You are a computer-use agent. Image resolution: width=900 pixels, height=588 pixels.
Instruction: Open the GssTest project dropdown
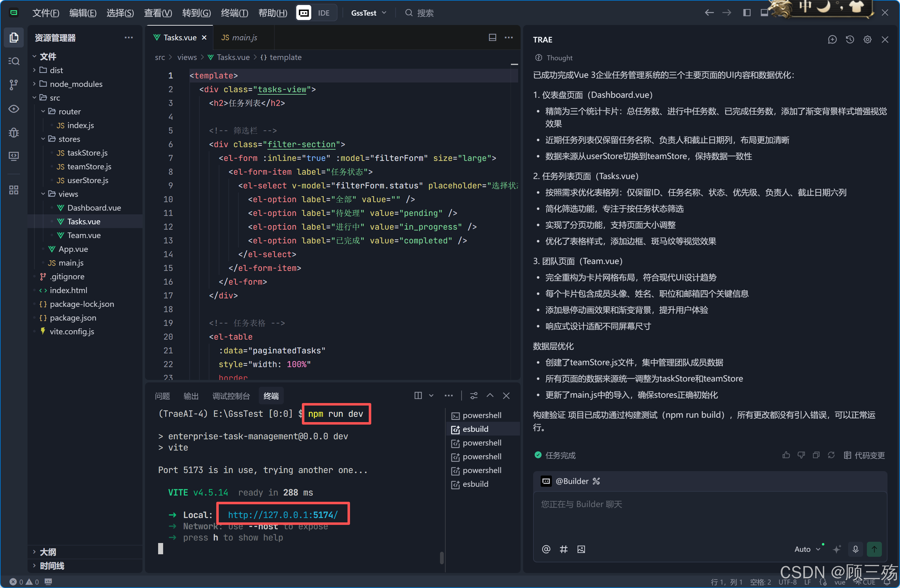pos(368,13)
